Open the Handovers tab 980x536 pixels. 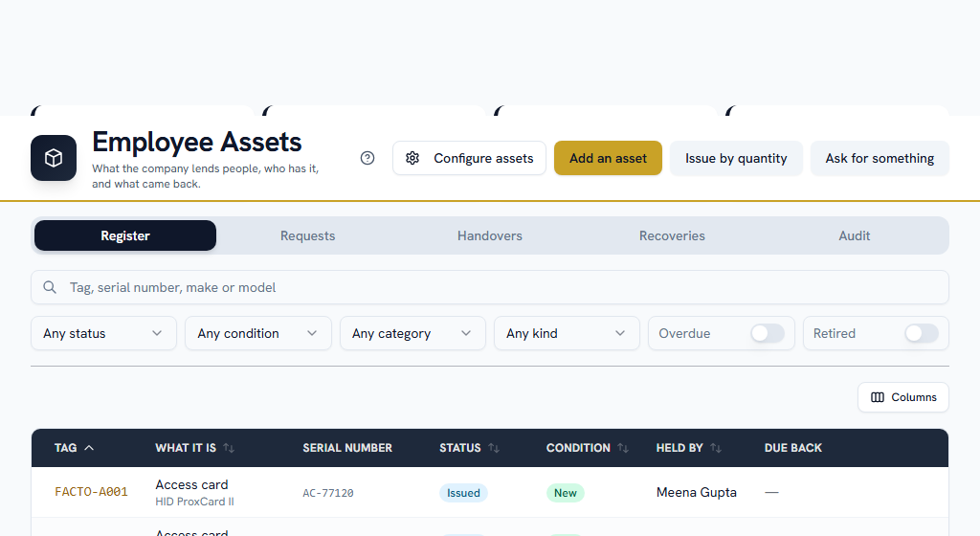[x=490, y=235]
